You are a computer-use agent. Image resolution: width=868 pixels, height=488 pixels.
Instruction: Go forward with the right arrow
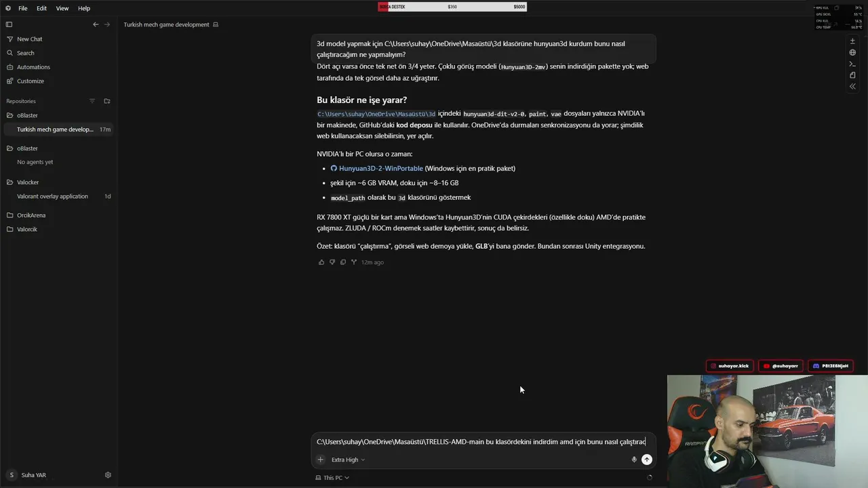click(106, 24)
